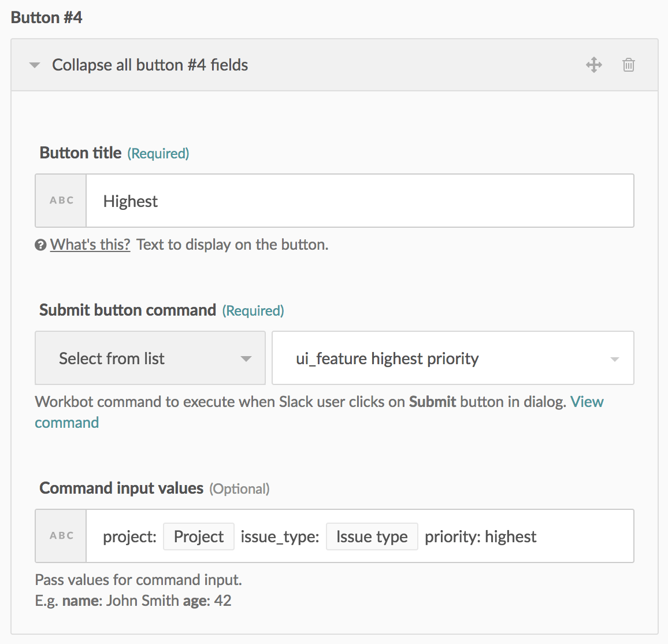The width and height of the screenshot is (668, 644).
Task: Click the Issue type data pill
Action: click(x=372, y=536)
